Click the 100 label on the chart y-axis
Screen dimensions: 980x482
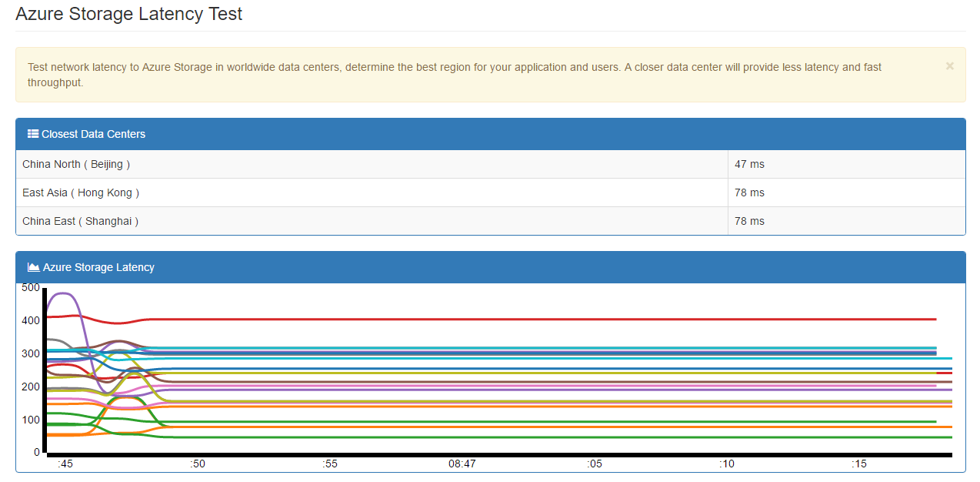click(31, 420)
